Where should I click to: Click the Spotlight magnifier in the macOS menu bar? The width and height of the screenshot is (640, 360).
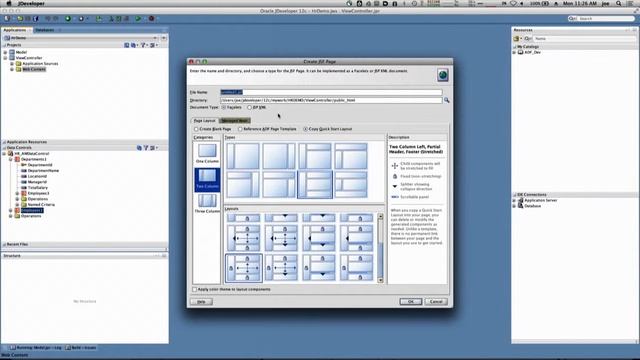(619, 3)
